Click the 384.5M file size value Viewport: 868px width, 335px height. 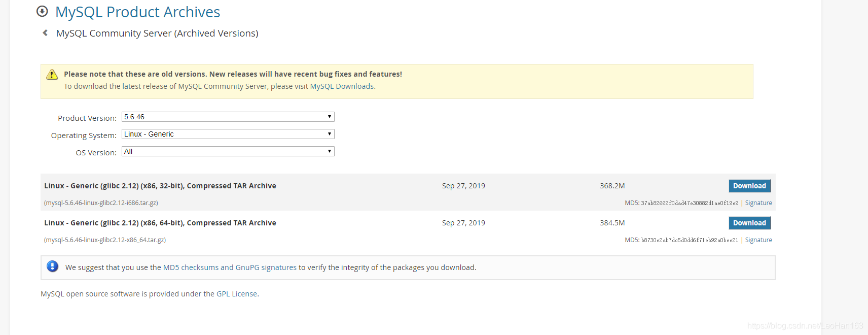(x=612, y=223)
